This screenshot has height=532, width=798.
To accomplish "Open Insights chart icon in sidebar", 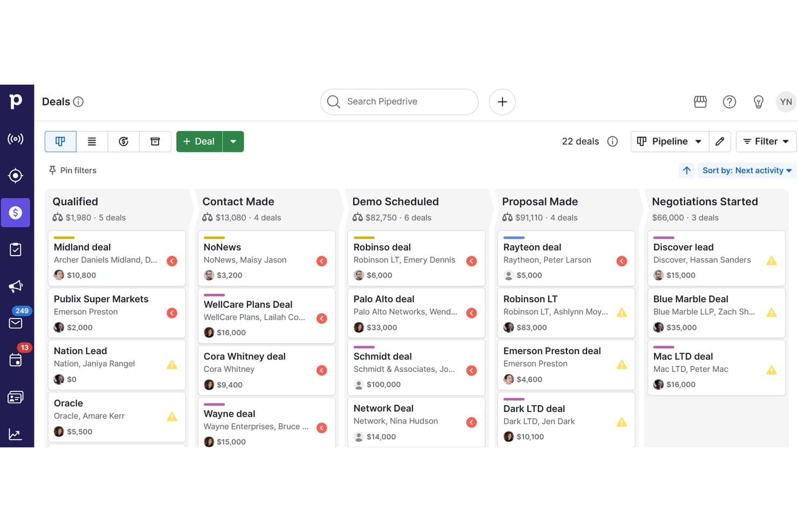I will [x=16, y=434].
